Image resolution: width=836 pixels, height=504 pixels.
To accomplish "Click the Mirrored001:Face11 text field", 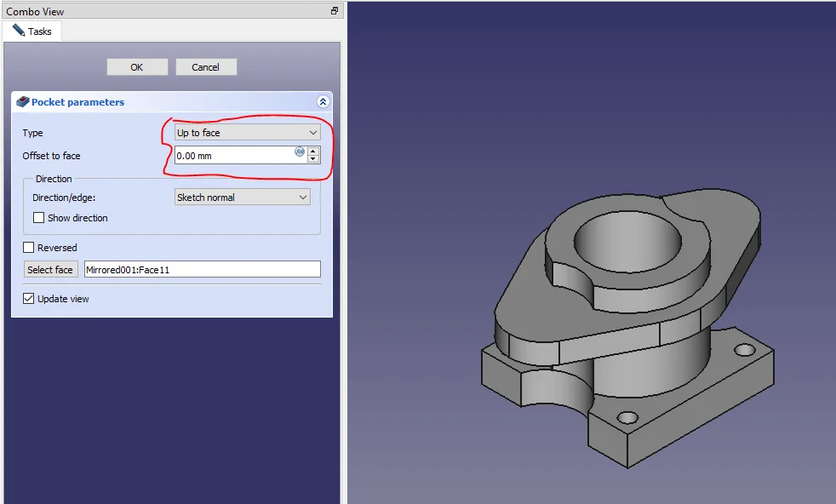I will [202, 270].
